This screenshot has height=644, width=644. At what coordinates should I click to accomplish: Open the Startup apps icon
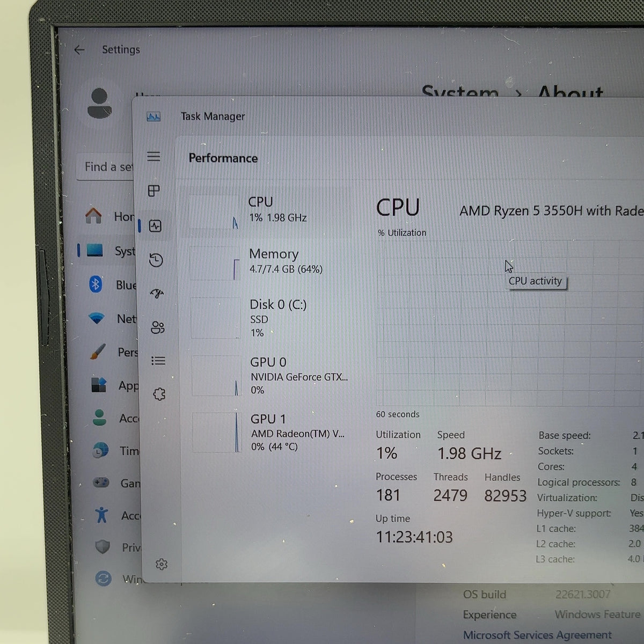point(157,294)
